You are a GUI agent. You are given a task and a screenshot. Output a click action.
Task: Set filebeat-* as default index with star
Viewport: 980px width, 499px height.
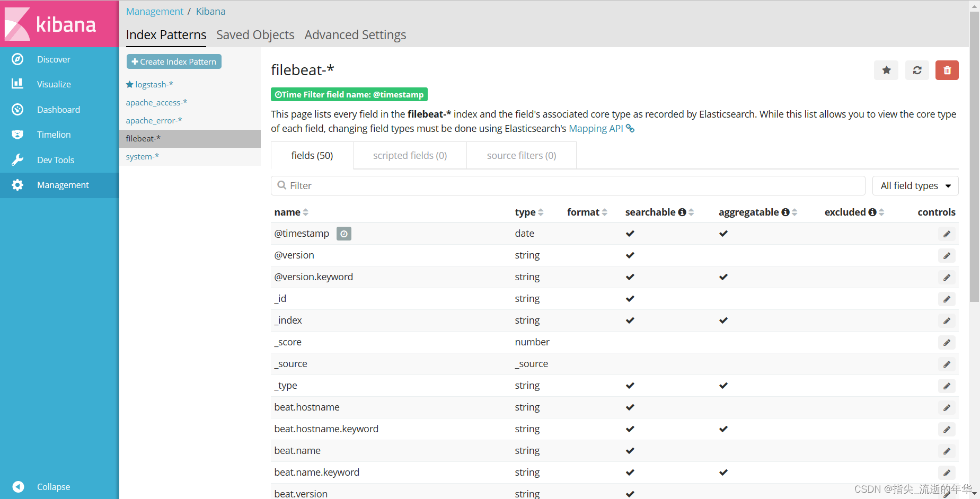[x=886, y=70]
